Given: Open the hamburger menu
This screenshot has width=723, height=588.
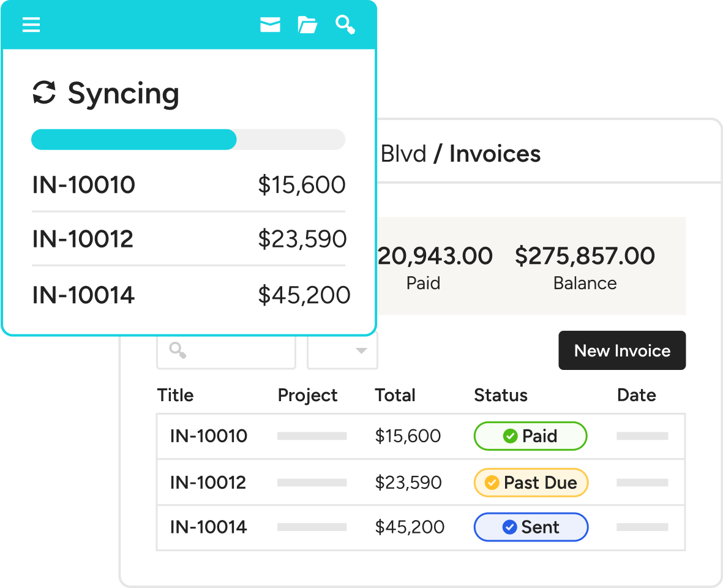Looking at the screenshot, I should [x=31, y=24].
